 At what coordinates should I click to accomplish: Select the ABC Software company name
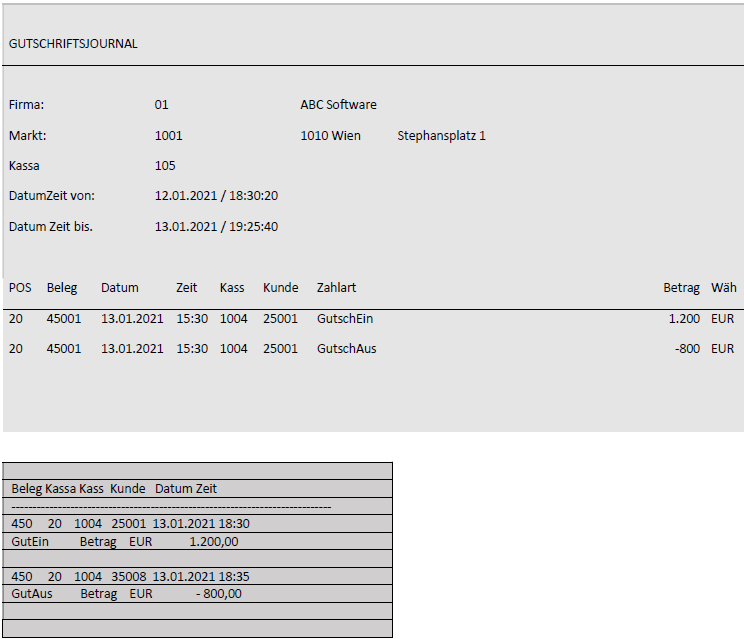click(338, 105)
